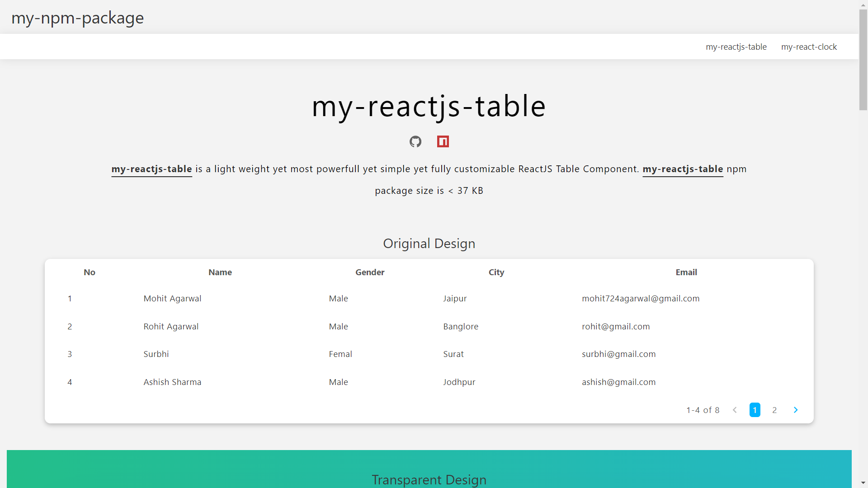Click the scrollbar up arrow

[x=863, y=5]
